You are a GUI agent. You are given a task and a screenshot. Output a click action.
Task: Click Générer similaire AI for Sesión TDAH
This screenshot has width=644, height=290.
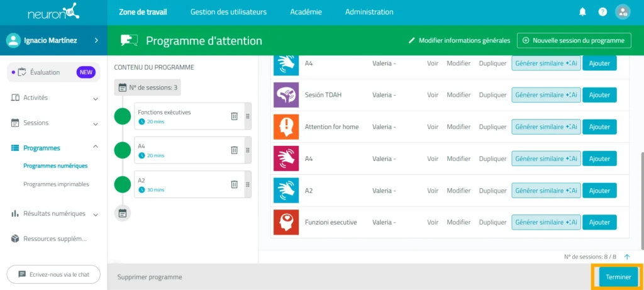(x=547, y=95)
